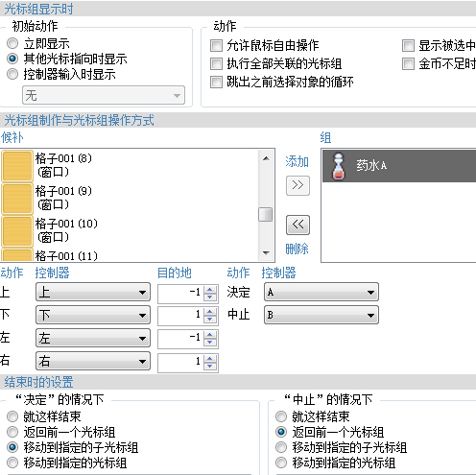Screen dimensions: 476x475
Task: Select 格子001 (8) candidate thumbnail
Action: tap(17, 166)
